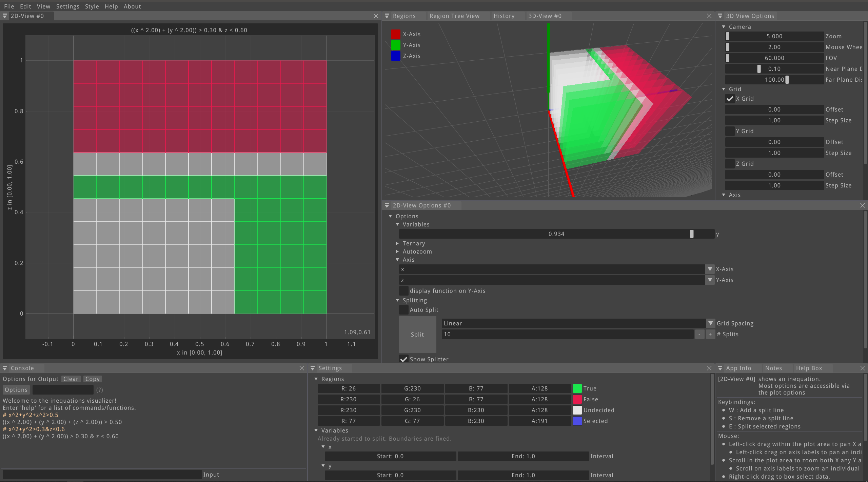Enable the Auto Split checkbox
Image resolution: width=868 pixels, height=482 pixels.
(x=403, y=310)
